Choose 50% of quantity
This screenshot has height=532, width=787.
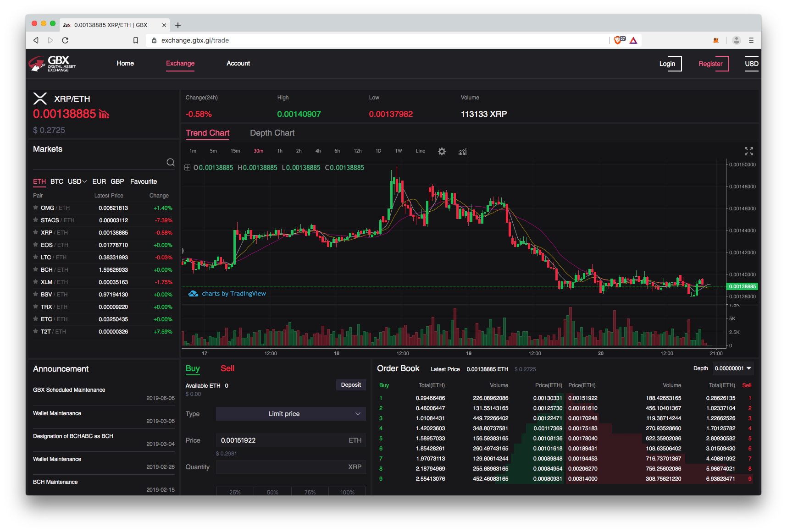[x=272, y=492]
